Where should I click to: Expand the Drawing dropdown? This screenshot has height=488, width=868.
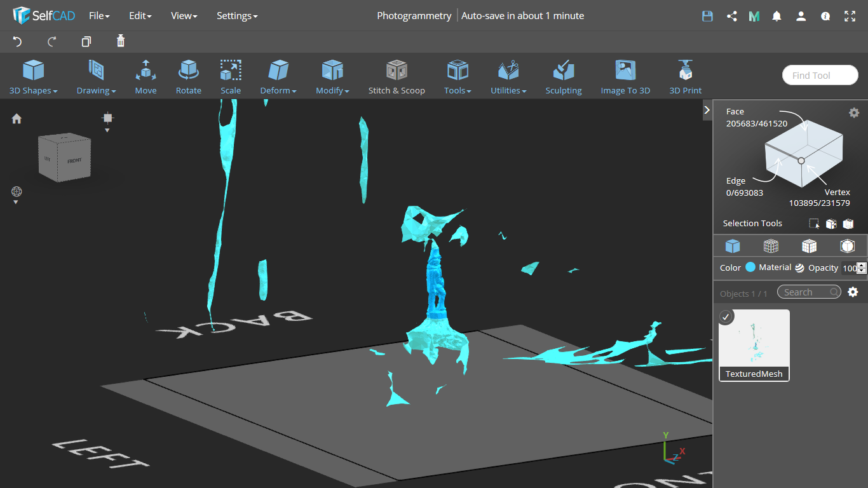pos(96,77)
